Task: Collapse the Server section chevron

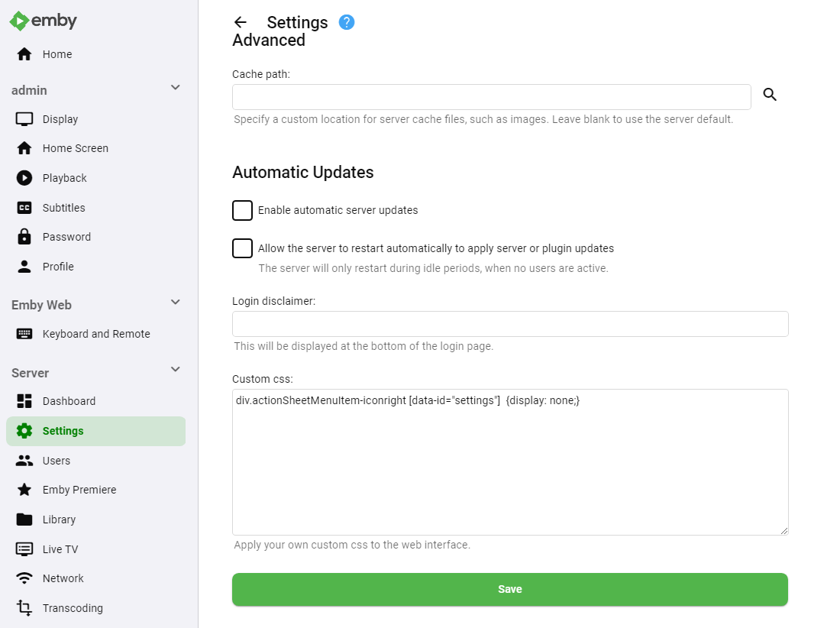Action: (x=175, y=371)
